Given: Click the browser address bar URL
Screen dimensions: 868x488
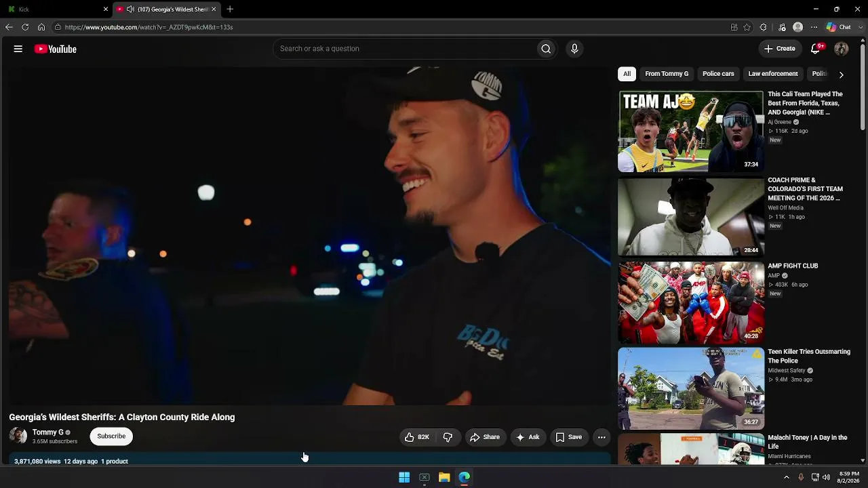Looking at the screenshot, I should [x=149, y=27].
